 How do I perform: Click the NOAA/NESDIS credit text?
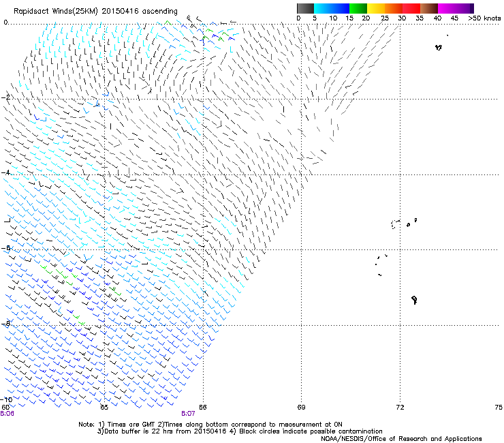[x=401, y=439]
